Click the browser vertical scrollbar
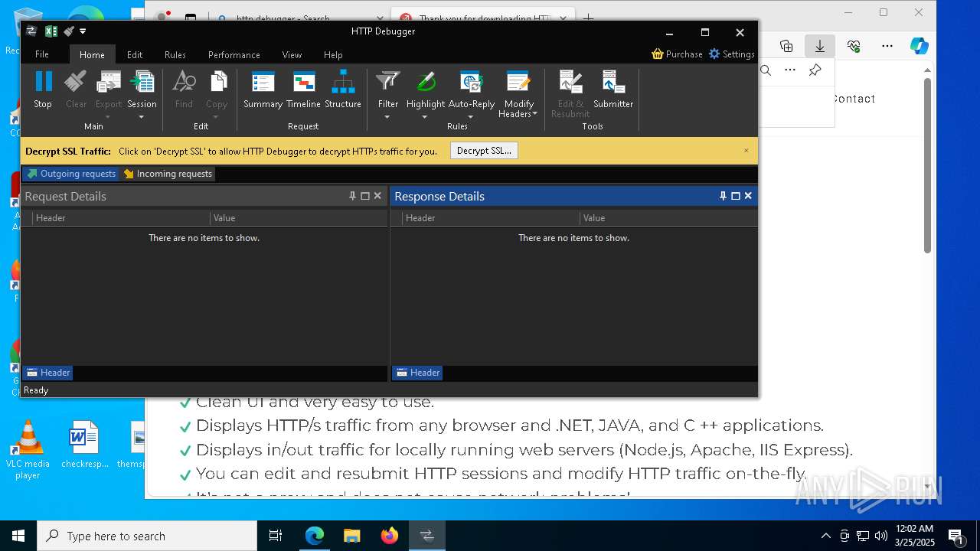980x551 pixels. point(927,165)
